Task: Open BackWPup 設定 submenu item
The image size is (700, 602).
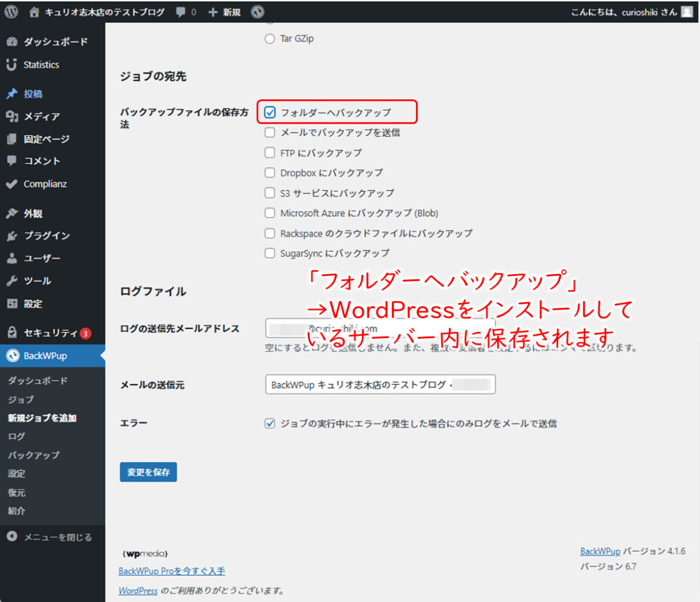Action: point(16,474)
